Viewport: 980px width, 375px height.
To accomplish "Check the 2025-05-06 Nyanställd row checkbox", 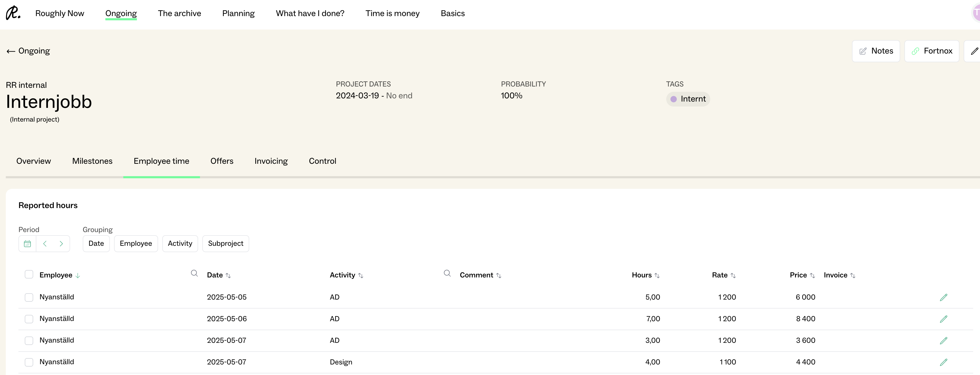I will point(29,319).
